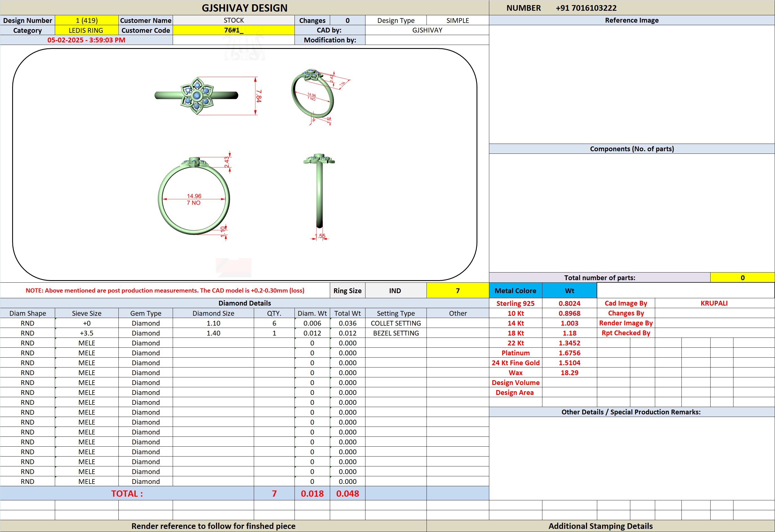The height and width of the screenshot is (532, 775).
Task: Click the Metal Colore header cell
Action: point(516,291)
